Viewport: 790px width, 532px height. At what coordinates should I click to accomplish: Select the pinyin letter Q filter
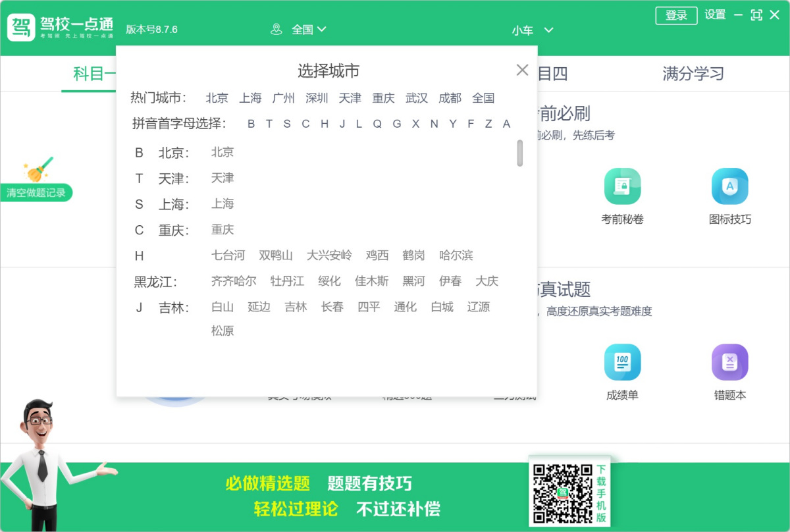[377, 124]
